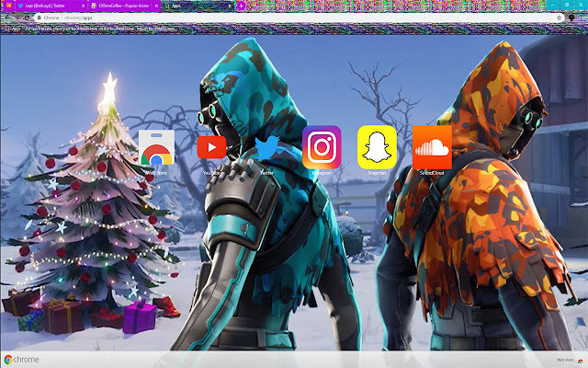This screenshot has width=588, height=368.
Task: Reload the page
Action: point(27,17)
